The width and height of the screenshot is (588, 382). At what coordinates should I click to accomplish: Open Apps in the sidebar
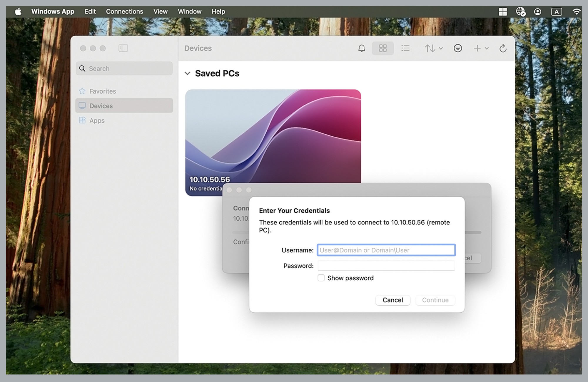(97, 120)
